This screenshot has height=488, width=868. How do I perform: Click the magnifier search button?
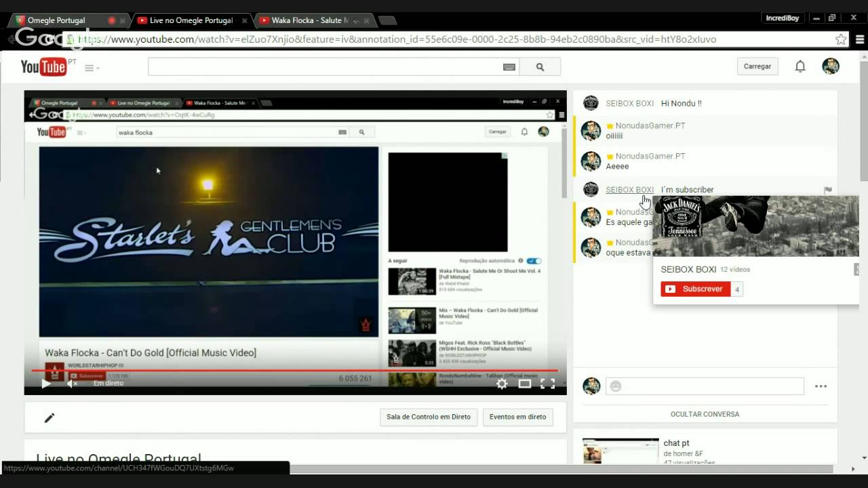pos(540,67)
